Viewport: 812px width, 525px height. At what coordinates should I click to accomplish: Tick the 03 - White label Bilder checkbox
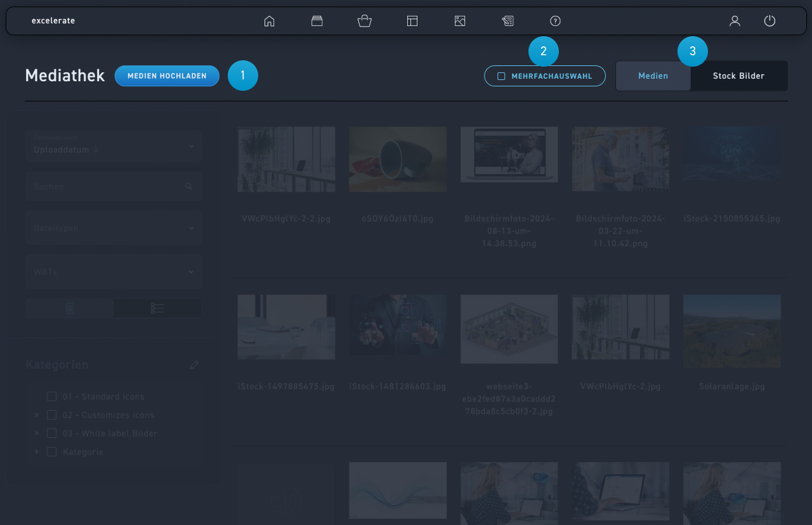[x=52, y=434]
